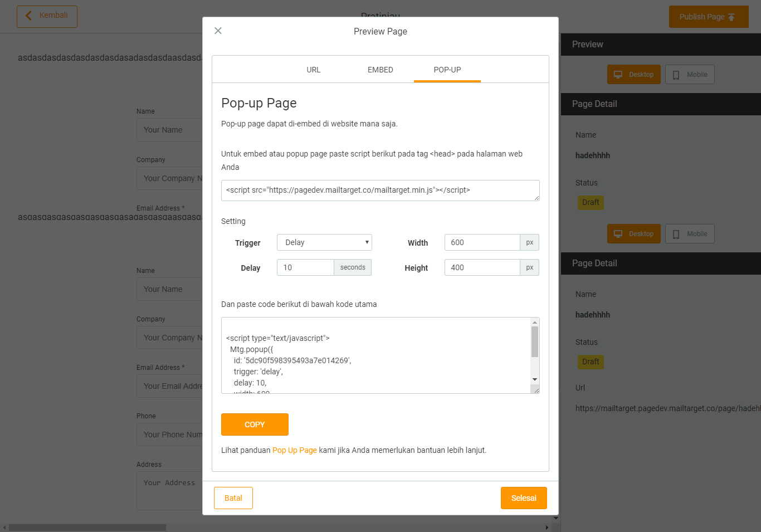Click the horizontal scrollbar right arrow

point(547,528)
